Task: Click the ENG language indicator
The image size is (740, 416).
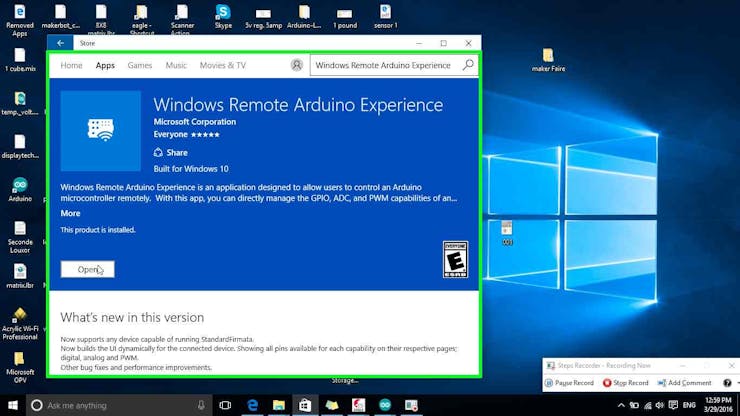Action: tap(689, 405)
